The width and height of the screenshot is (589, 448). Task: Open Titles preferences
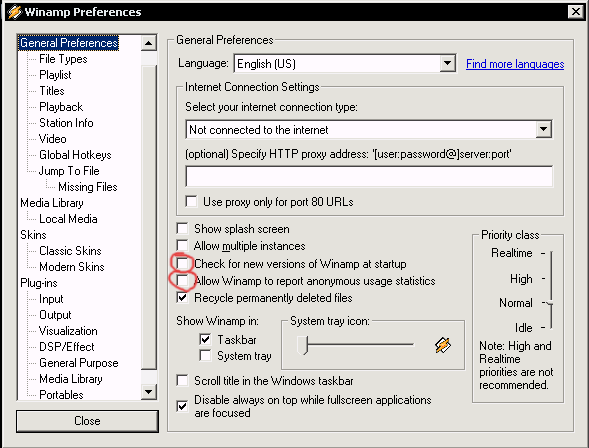pos(52,91)
